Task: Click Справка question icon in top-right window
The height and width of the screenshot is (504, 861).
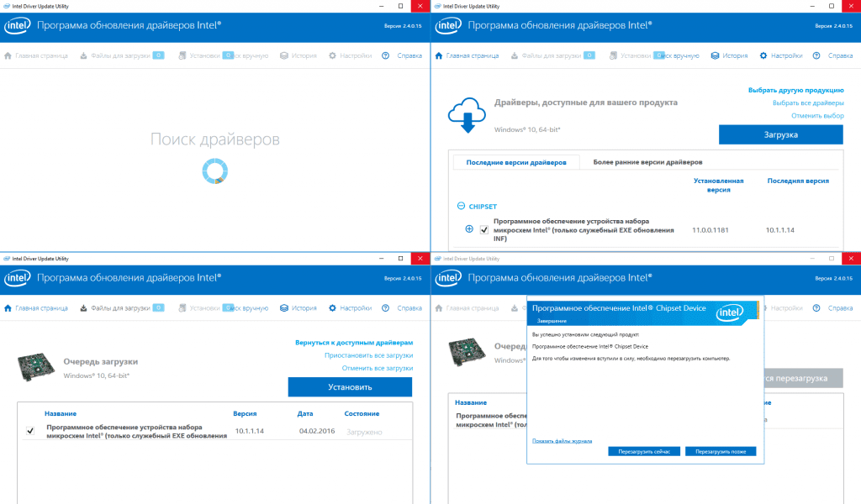Action: coord(816,55)
